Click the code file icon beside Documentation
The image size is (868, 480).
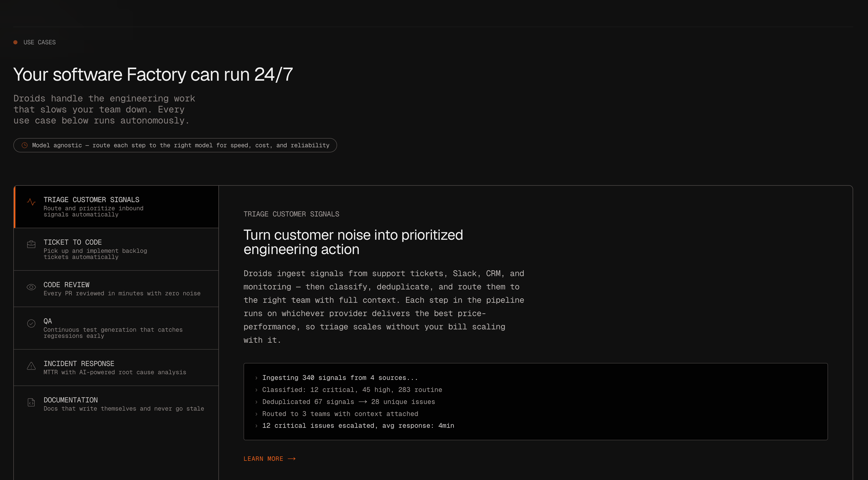[31, 402]
